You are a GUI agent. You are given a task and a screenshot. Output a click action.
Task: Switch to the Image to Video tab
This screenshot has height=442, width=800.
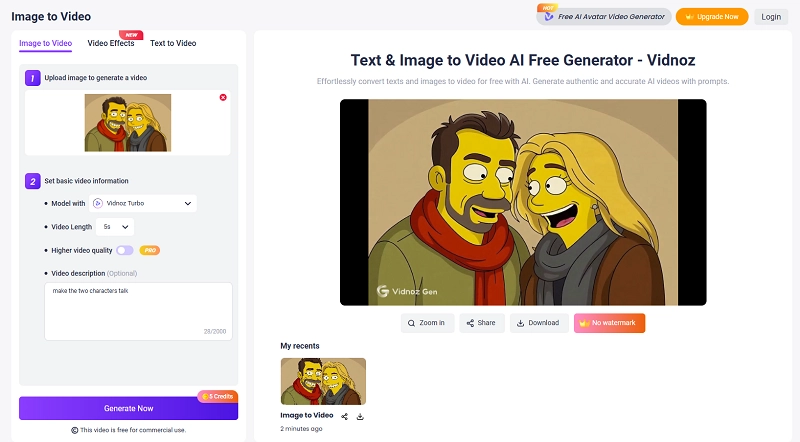pos(45,43)
